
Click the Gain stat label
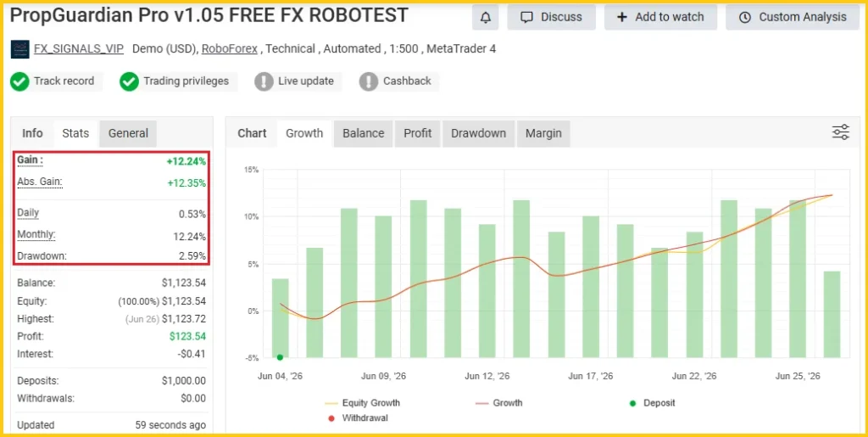click(30, 160)
